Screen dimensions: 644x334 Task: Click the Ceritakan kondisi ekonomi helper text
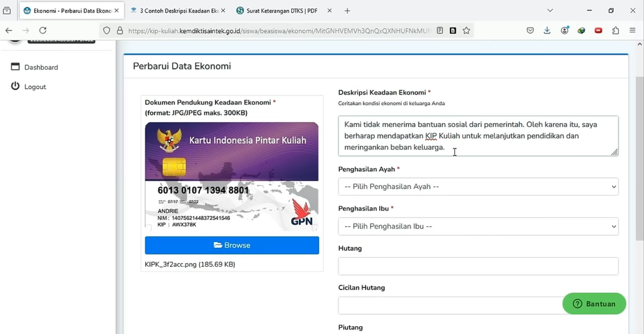pyautogui.click(x=391, y=103)
